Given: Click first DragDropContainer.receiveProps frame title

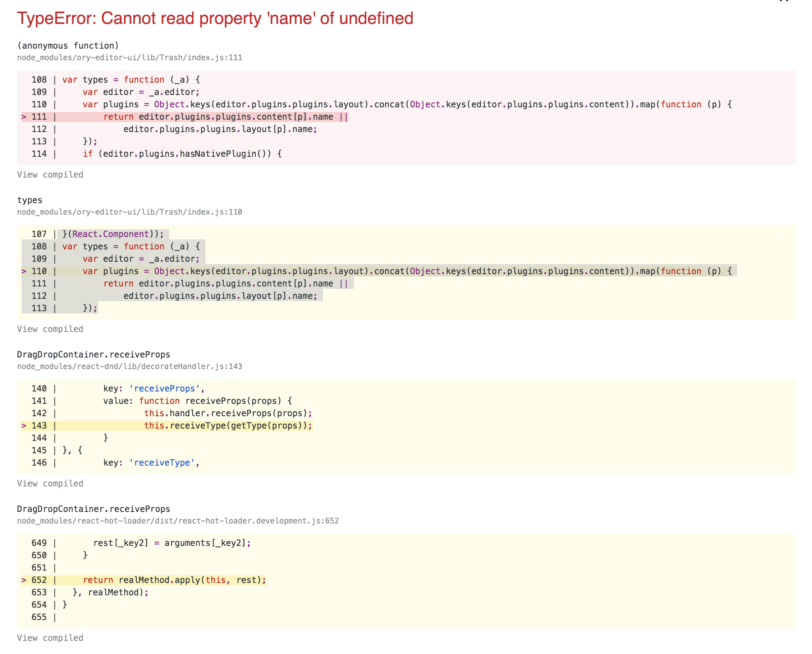Looking at the screenshot, I should [x=93, y=354].
